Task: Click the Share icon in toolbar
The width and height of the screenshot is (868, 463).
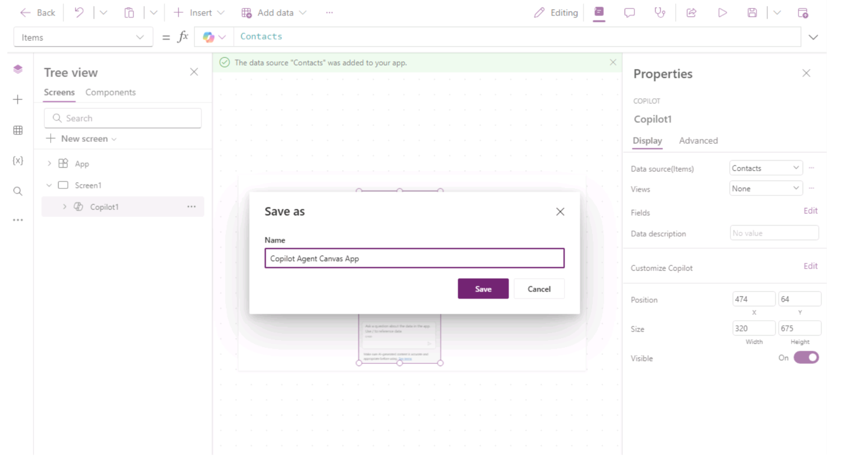Action: pos(691,12)
